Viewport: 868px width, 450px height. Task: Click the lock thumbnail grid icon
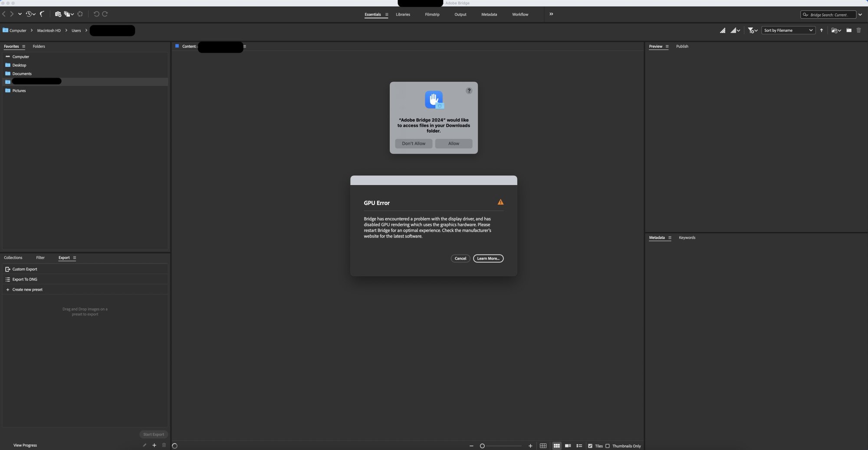543,446
